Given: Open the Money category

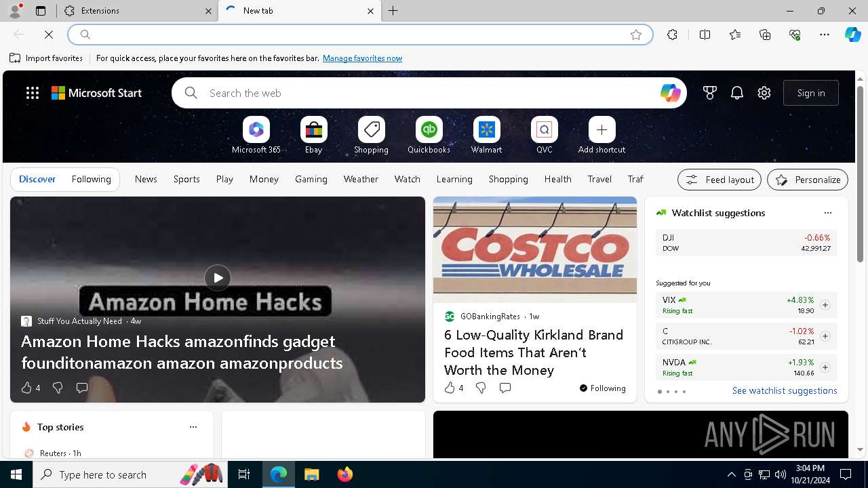Looking at the screenshot, I should tap(264, 180).
